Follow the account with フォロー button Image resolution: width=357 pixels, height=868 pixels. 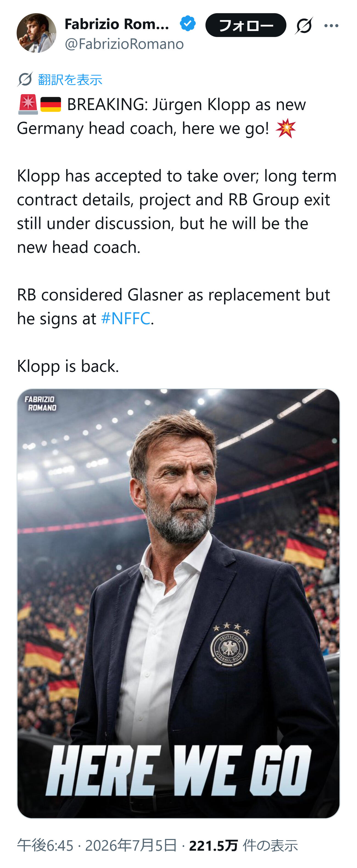click(x=246, y=25)
